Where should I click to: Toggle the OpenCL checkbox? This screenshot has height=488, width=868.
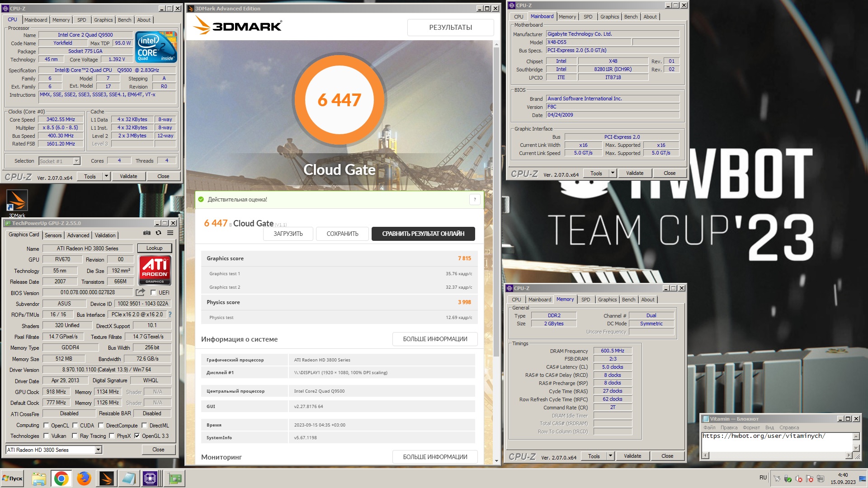coord(46,426)
